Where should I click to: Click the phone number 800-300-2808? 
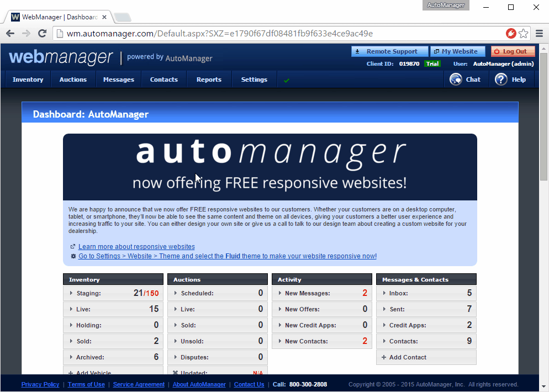point(308,384)
